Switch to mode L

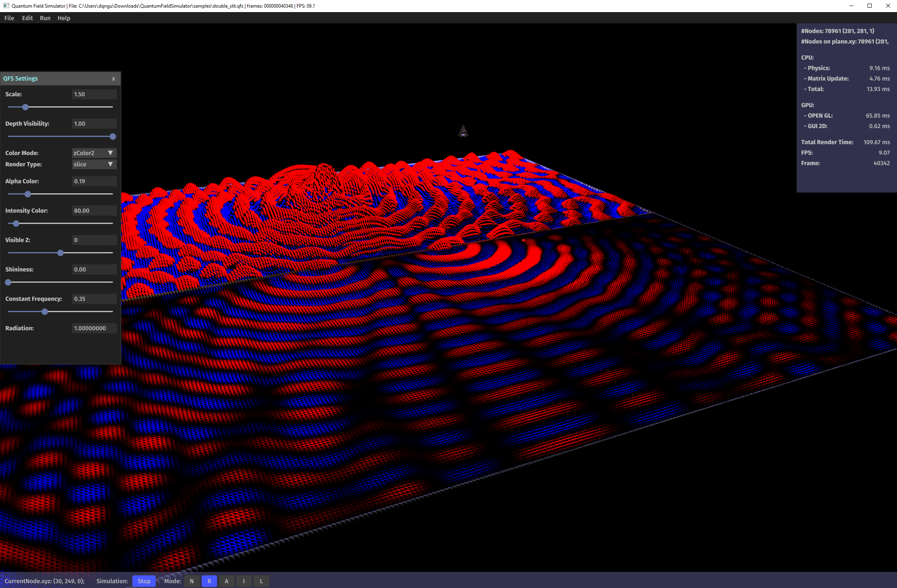(261, 581)
